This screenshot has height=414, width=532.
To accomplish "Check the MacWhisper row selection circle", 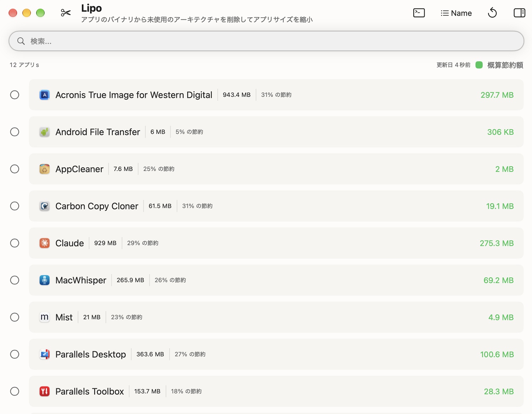I will pos(15,280).
